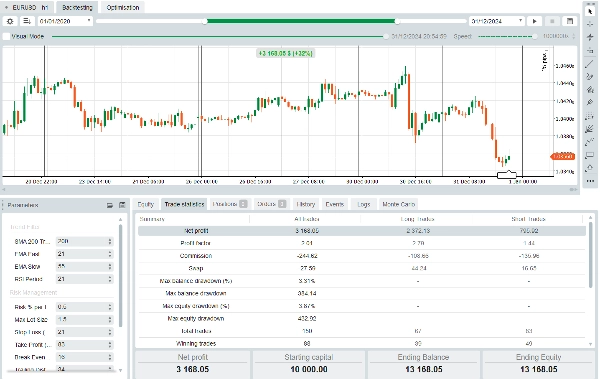
Task: Select the pencil freehand drawing tool
Action: pos(590,77)
